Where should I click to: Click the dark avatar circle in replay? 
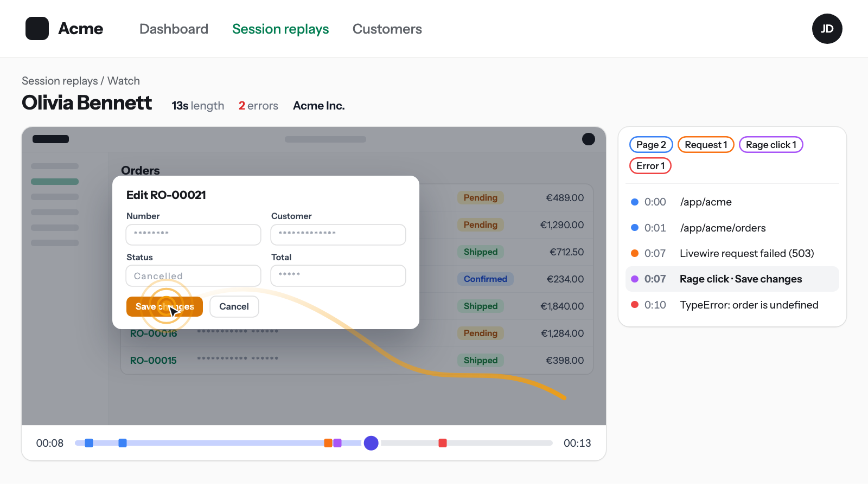click(589, 139)
